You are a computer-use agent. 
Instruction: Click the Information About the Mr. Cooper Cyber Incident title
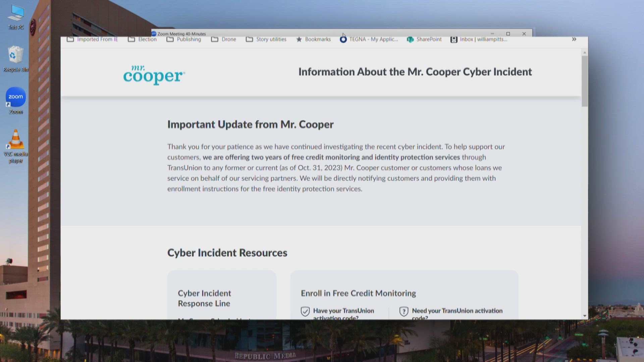coord(415,72)
